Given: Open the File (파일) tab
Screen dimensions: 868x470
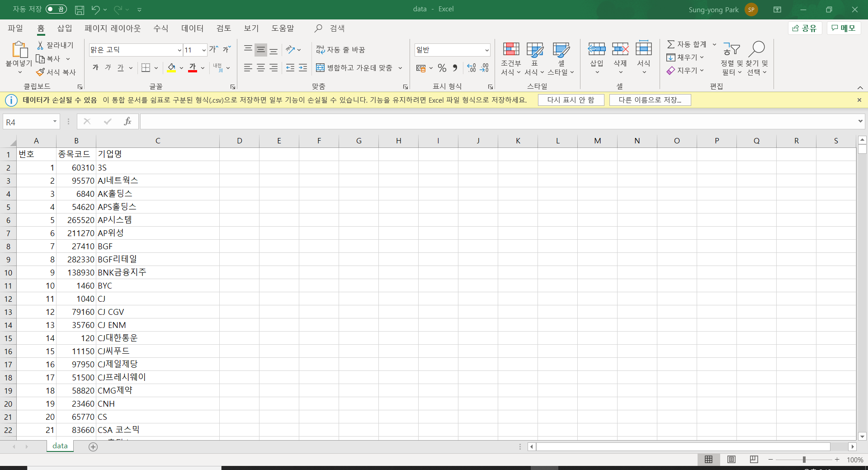Looking at the screenshot, I should tap(15, 28).
